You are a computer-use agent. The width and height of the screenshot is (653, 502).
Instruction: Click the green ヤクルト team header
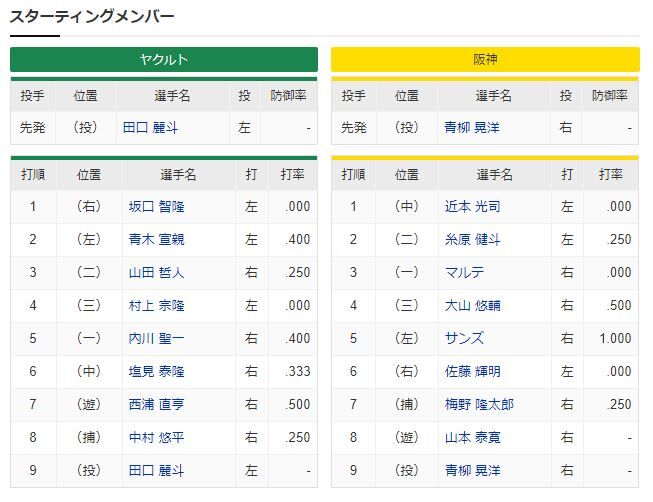point(164,60)
